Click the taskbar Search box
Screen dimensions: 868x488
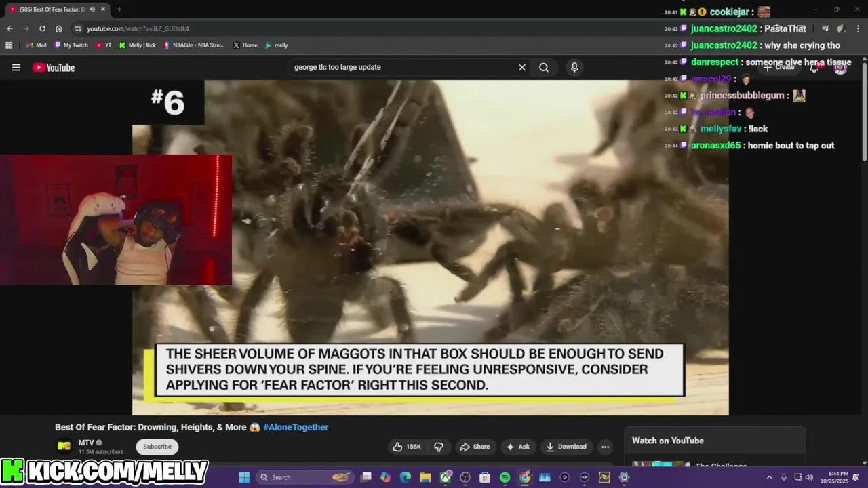[305, 477]
